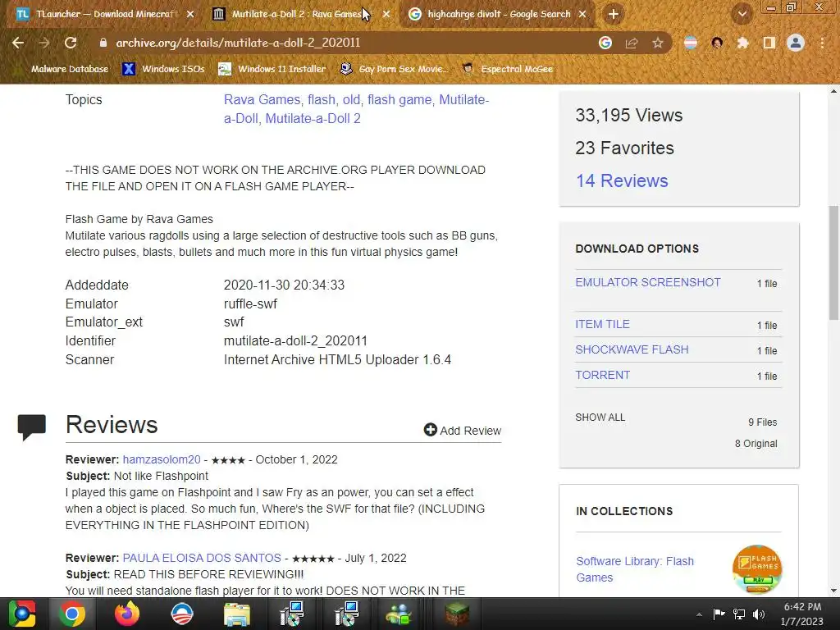This screenshot has height=630, width=840.
Task: Open the Chrome three-dot menu
Action: (x=822, y=43)
